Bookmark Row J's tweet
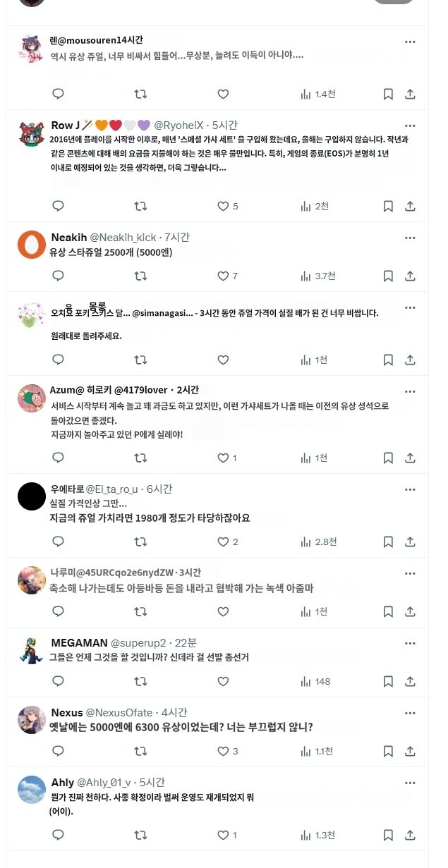This screenshot has width=448, height=868. [x=387, y=207]
